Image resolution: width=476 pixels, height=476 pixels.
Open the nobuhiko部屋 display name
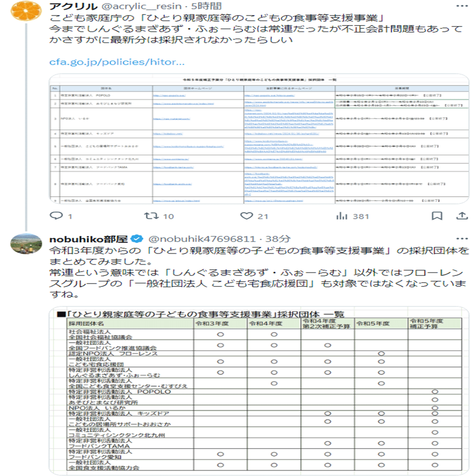pos(88,239)
